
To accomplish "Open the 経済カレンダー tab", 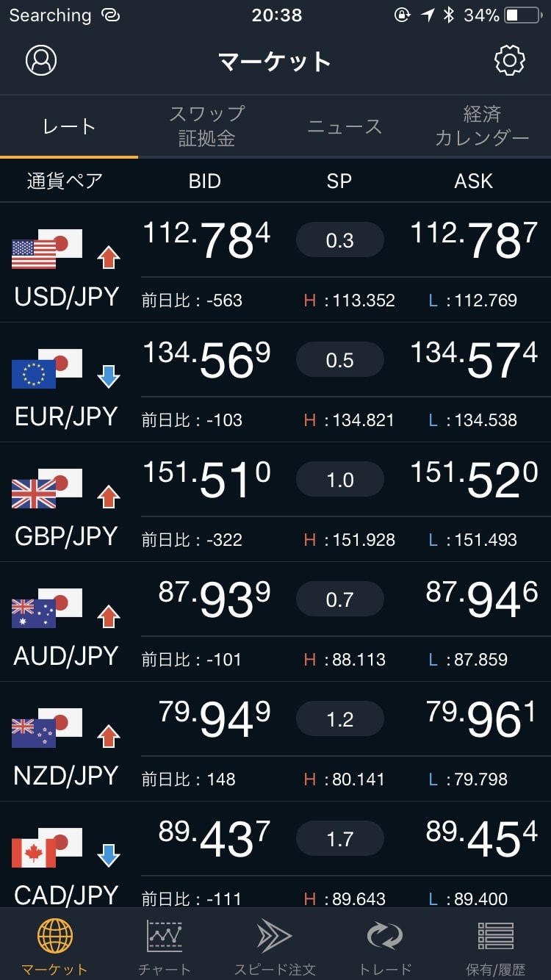I will pyautogui.click(x=482, y=126).
